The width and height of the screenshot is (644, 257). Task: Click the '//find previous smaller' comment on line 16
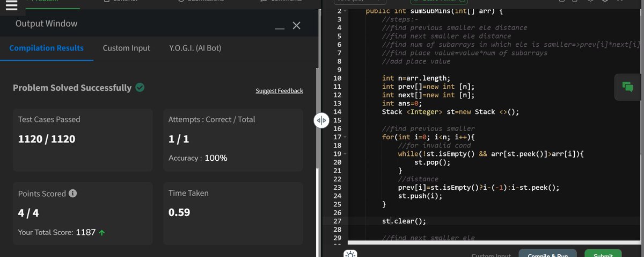tap(428, 128)
